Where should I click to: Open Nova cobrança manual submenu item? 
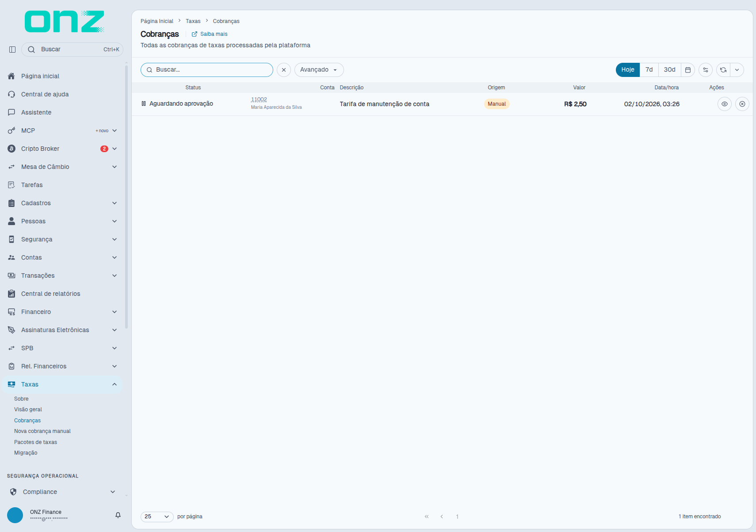pos(42,431)
